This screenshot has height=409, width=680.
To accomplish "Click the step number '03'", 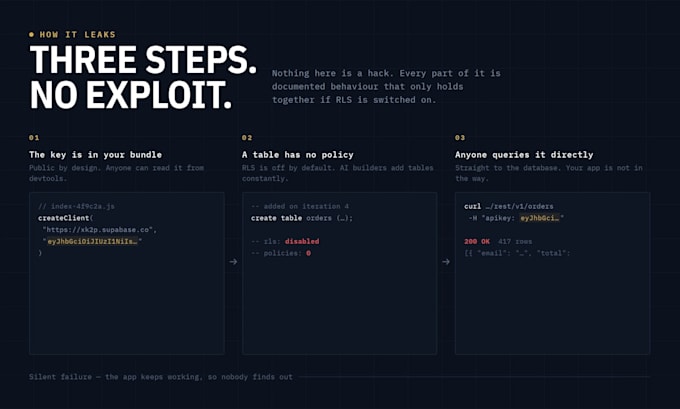I will 460,137.
